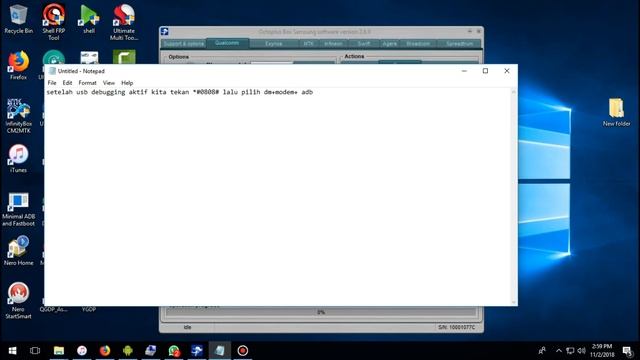
Task: Switch to Exynos tab in Octoplus window
Action: click(x=273, y=44)
